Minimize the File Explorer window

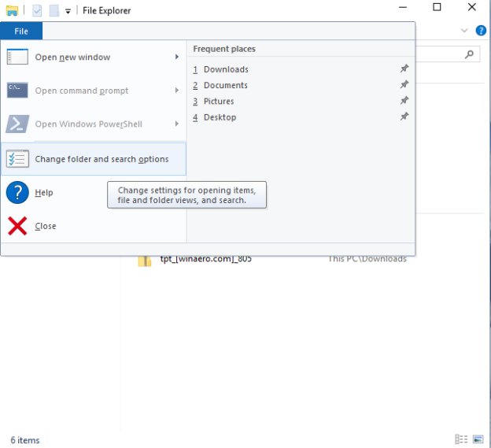[x=403, y=7]
